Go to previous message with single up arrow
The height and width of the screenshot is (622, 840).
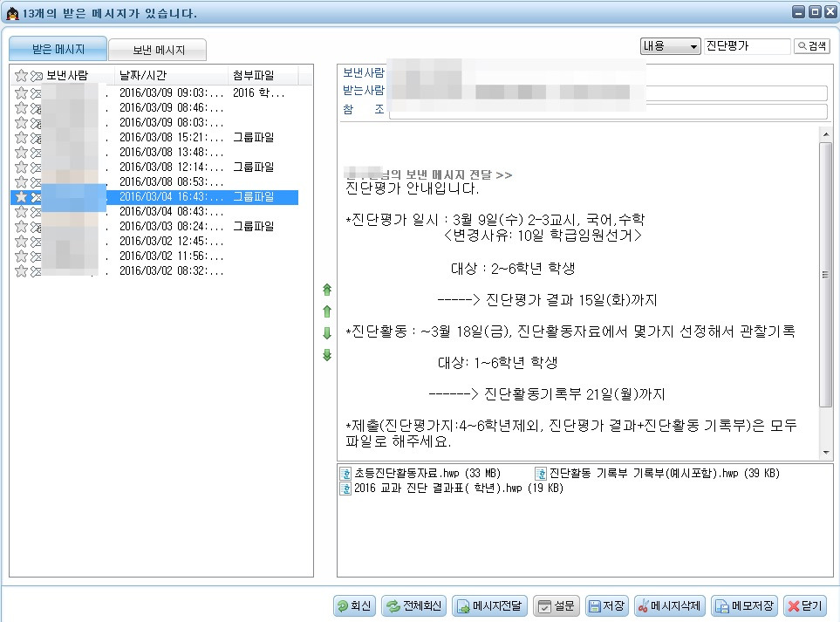pyautogui.click(x=327, y=311)
